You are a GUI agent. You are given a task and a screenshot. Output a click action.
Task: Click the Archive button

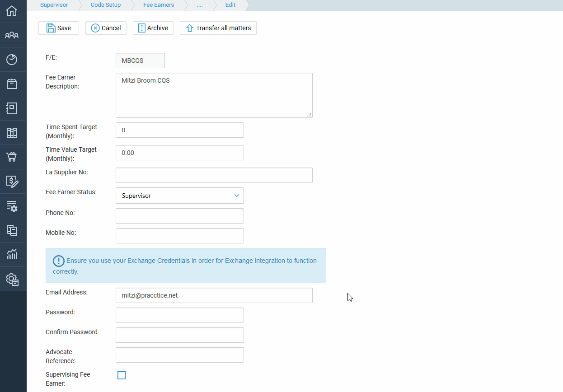(153, 28)
